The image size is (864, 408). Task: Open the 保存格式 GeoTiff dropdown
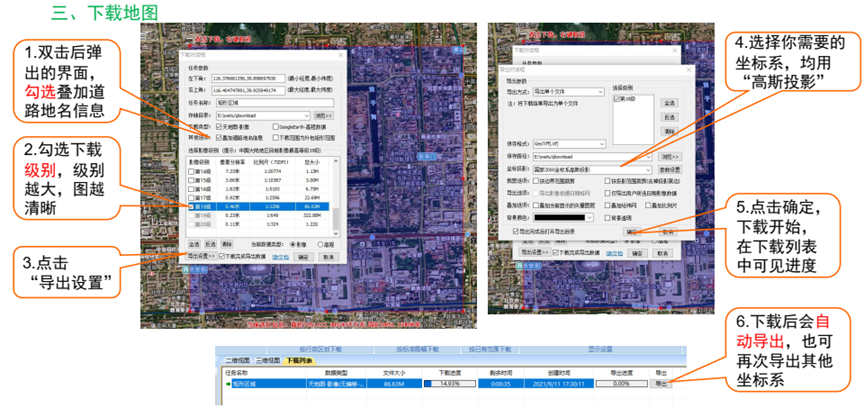[602, 143]
